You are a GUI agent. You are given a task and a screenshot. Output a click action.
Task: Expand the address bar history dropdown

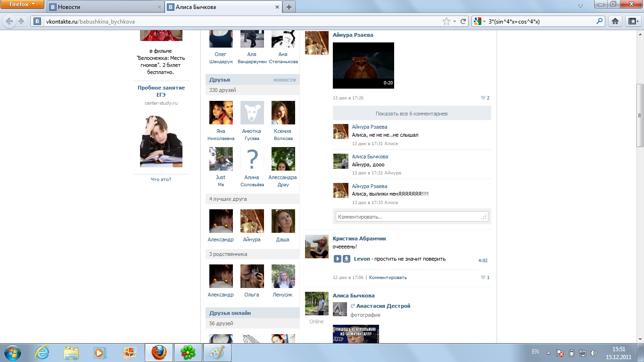454,21
